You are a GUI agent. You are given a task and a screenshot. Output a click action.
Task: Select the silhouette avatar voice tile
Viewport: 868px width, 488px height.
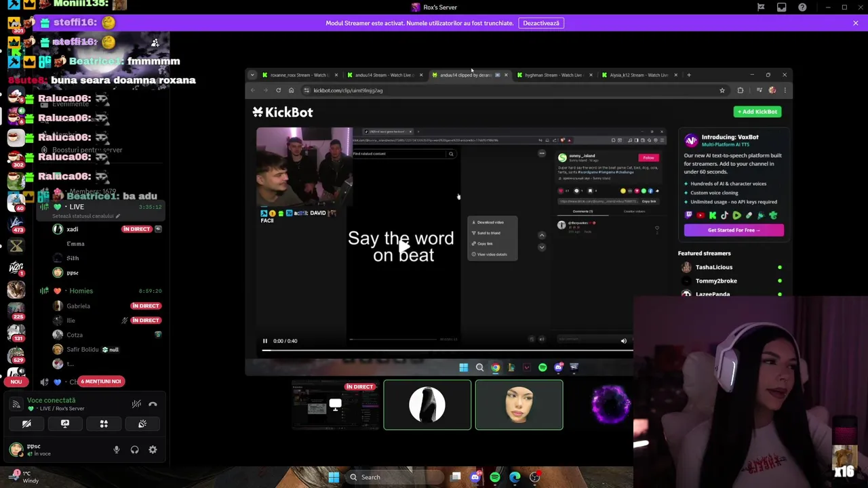[x=427, y=405]
